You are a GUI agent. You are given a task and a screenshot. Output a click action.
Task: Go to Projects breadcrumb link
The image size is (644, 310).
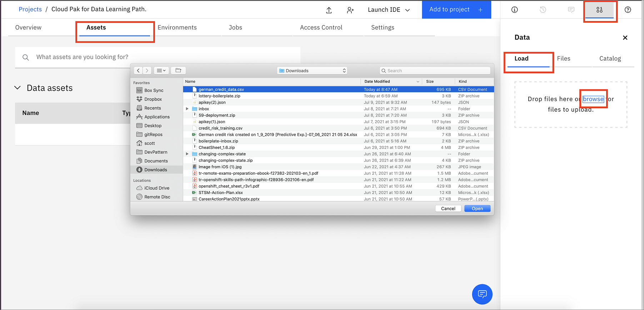(x=30, y=9)
